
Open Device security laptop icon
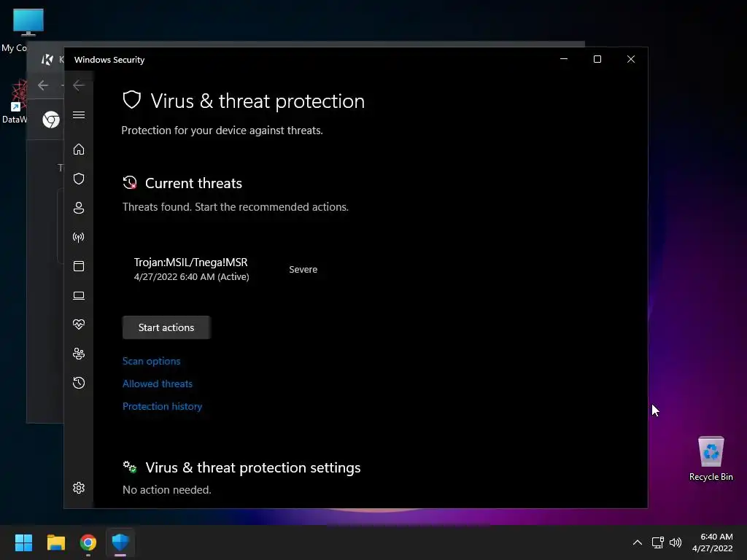pyautogui.click(x=79, y=296)
